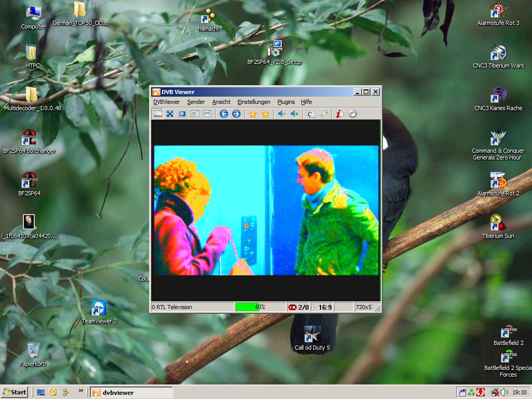This screenshot has height=399, width=532.
Task: Switch to fullscreen with the blue arrows icon
Action: point(170,114)
